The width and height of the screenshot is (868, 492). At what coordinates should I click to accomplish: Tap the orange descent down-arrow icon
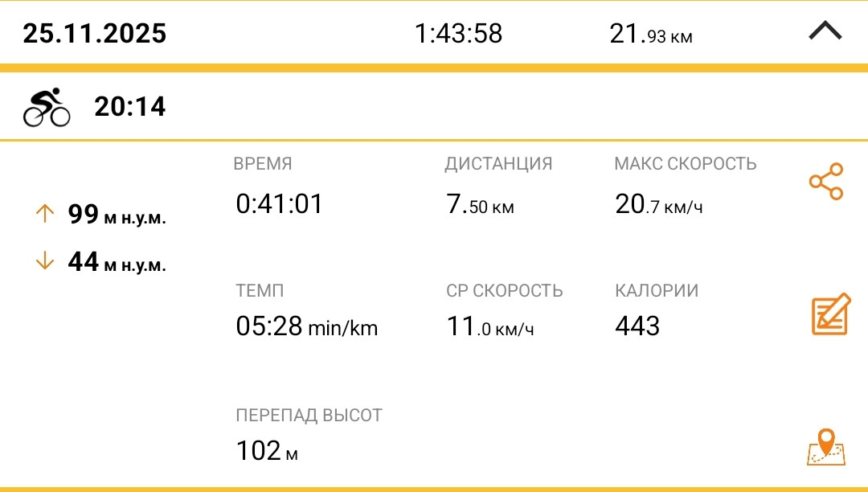[44, 260]
